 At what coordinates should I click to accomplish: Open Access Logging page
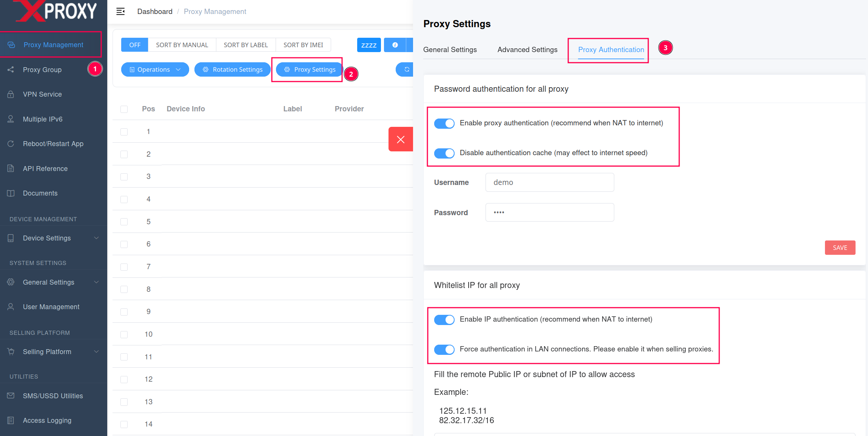(x=47, y=421)
